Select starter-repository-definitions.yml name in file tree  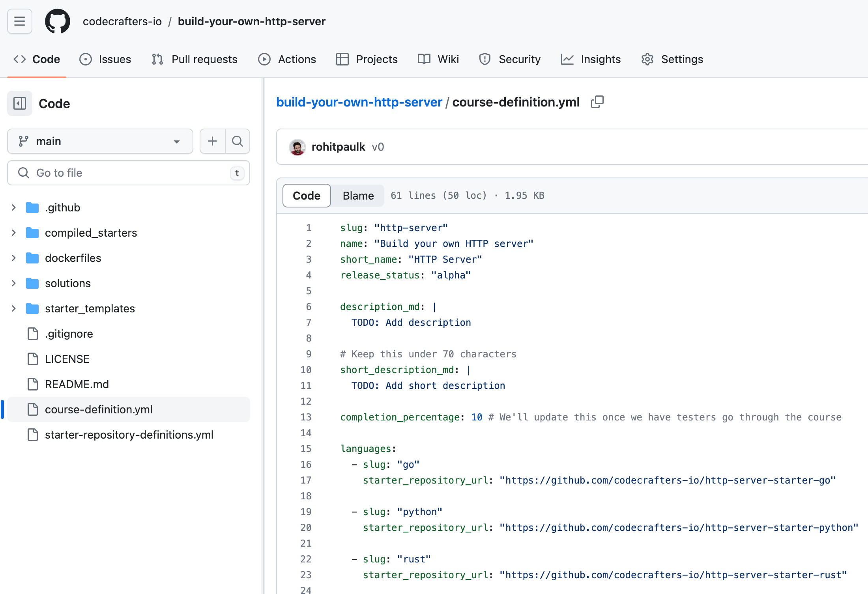coord(129,435)
